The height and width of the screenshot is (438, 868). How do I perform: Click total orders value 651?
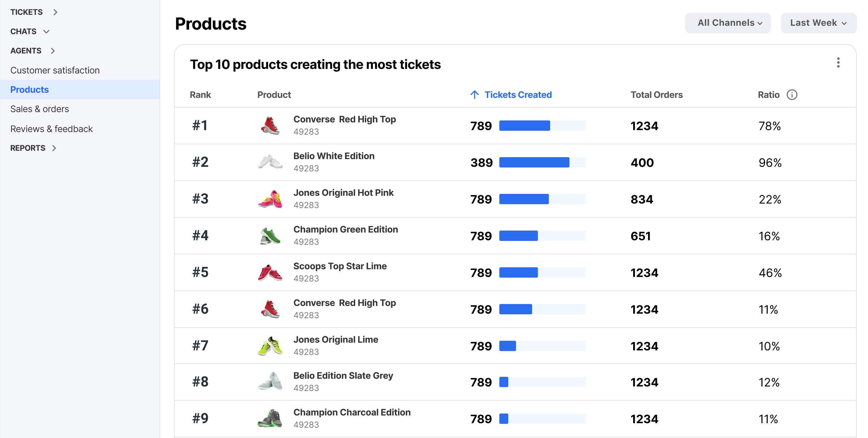click(x=641, y=236)
